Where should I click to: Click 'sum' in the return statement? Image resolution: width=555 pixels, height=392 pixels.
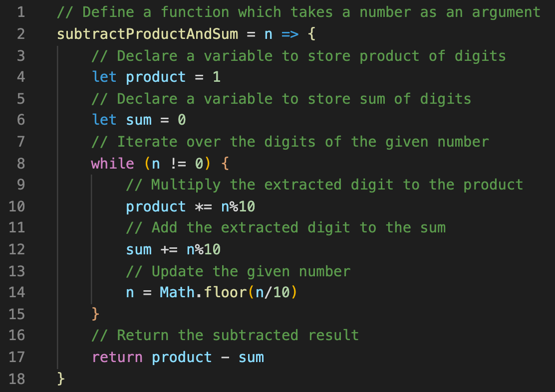251,357
